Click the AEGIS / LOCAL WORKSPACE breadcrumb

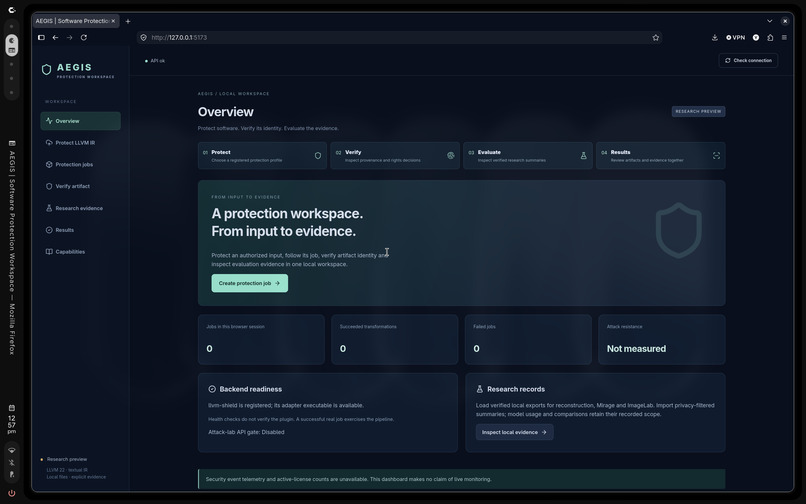[x=233, y=94]
